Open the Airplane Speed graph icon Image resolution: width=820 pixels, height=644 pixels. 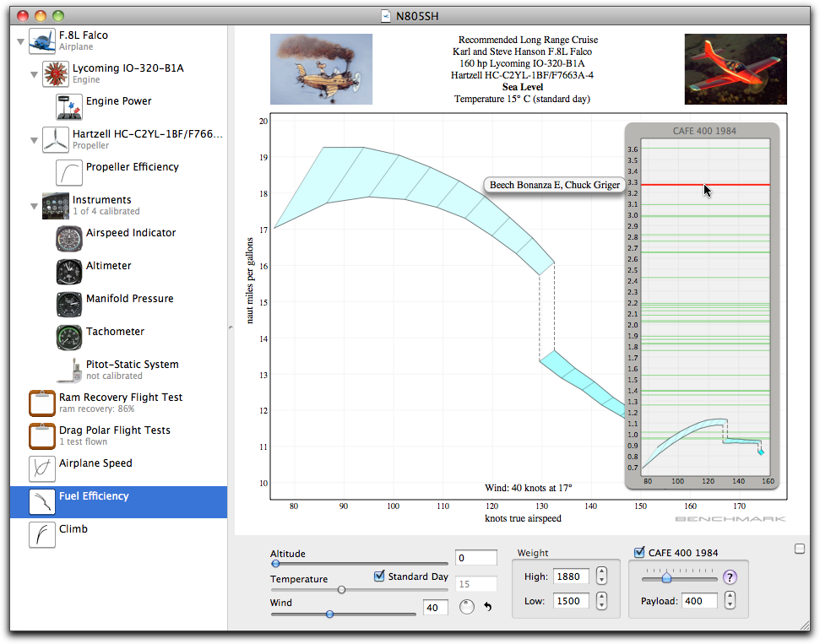(42, 469)
